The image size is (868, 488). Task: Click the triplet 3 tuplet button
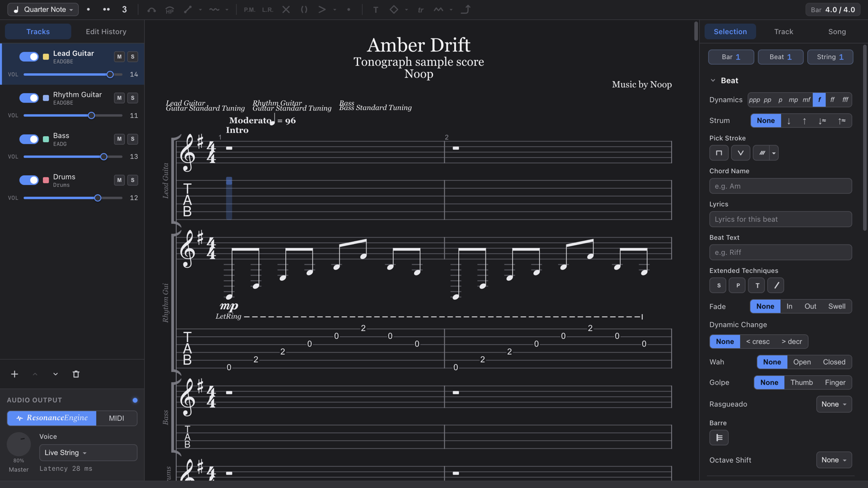124,10
